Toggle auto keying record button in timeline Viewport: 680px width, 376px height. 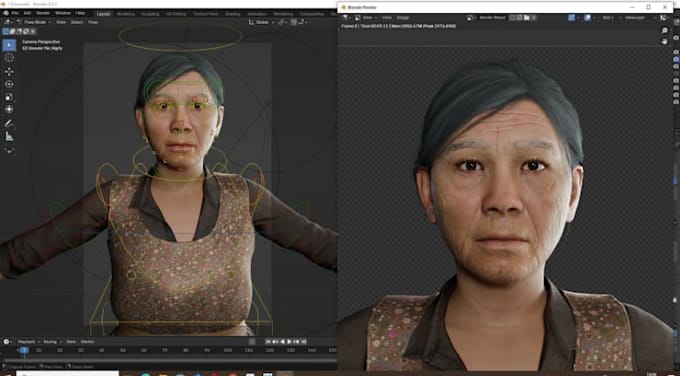[x=252, y=342]
